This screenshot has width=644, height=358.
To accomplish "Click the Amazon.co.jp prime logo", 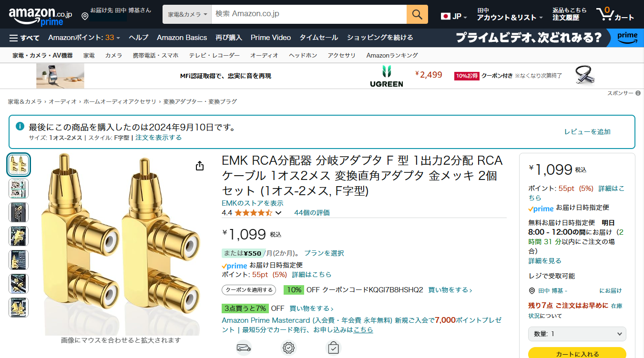I will pyautogui.click(x=40, y=16).
